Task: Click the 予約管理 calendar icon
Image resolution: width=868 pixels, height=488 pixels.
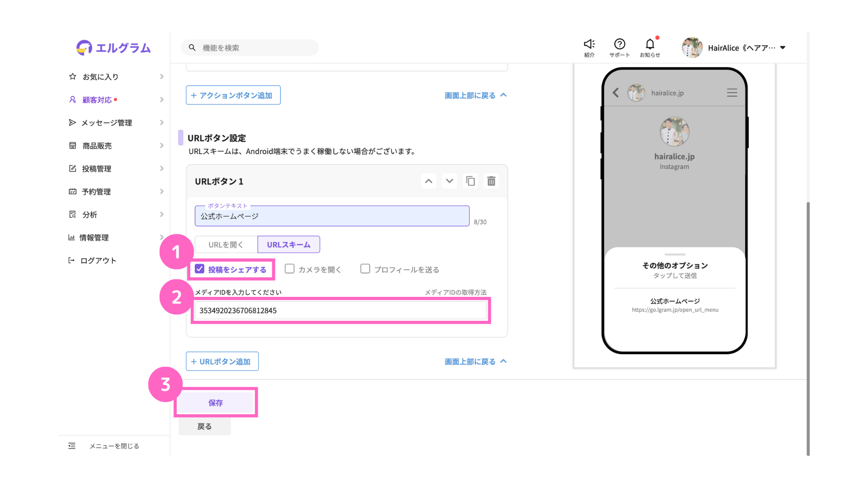Action: [x=72, y=192]
